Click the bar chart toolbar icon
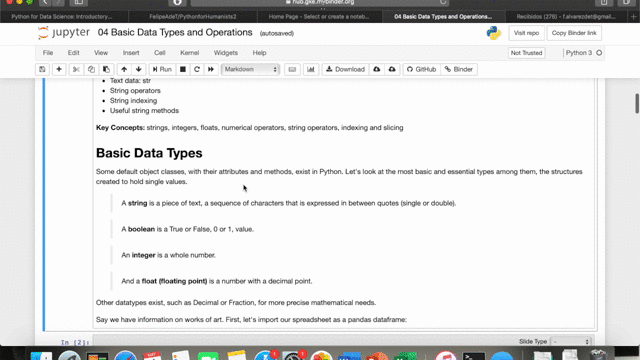 coord(311,69)
